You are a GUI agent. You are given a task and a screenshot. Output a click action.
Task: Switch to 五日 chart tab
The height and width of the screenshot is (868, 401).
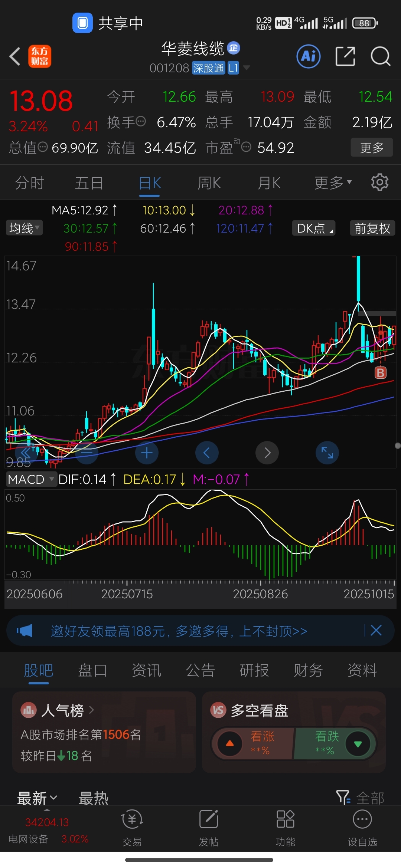tap(89, 183)
